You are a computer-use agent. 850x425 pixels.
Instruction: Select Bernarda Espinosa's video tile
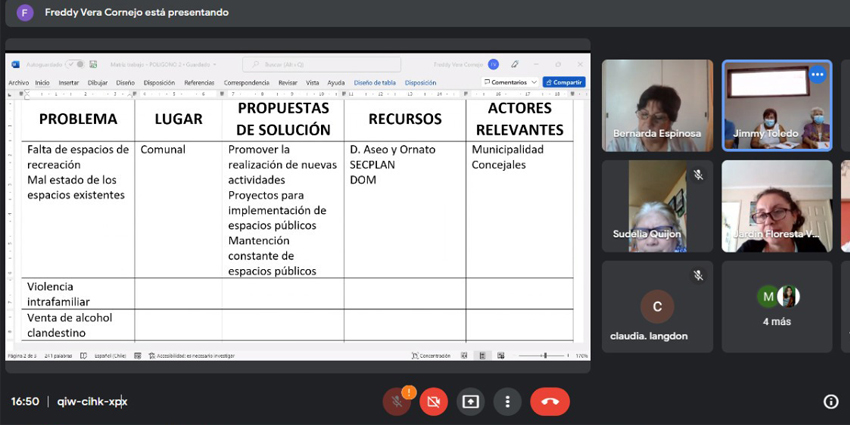click(657, 105)
